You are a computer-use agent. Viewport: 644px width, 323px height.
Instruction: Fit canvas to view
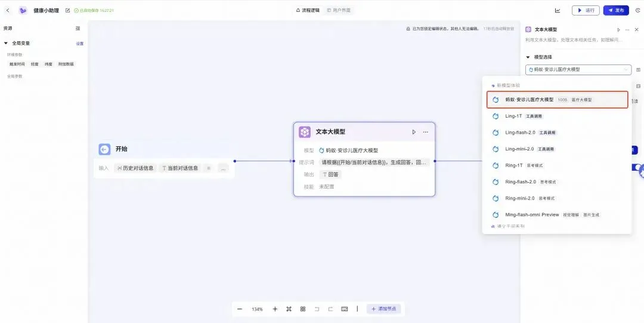coord(289,309)
